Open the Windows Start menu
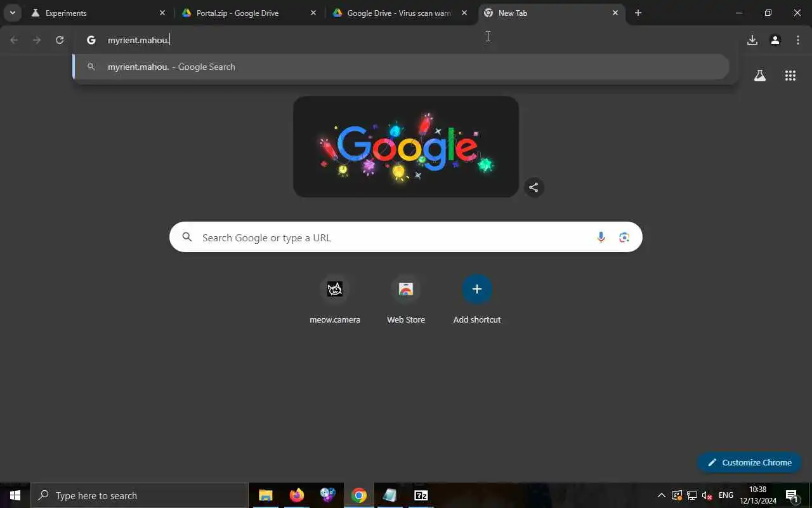812x508 pixels. tap(15, 495)
